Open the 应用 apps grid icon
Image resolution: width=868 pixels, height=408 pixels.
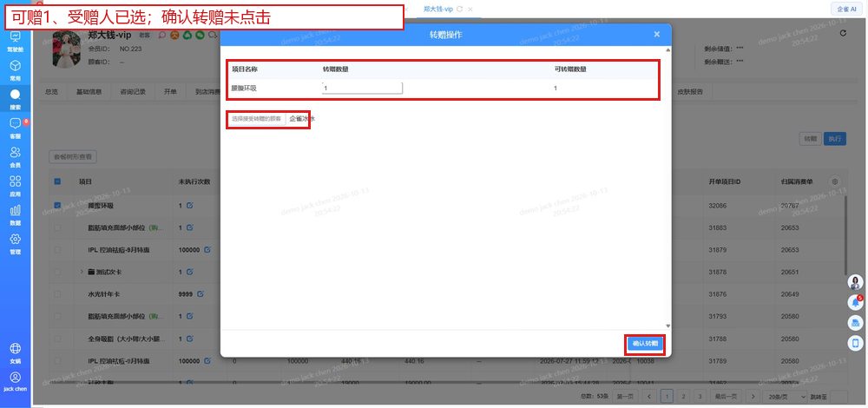click(16, 181)
